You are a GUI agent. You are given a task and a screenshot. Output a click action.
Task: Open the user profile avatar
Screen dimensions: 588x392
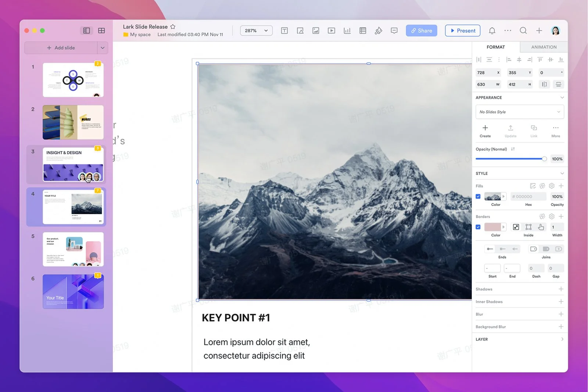(x=556, y=31)
